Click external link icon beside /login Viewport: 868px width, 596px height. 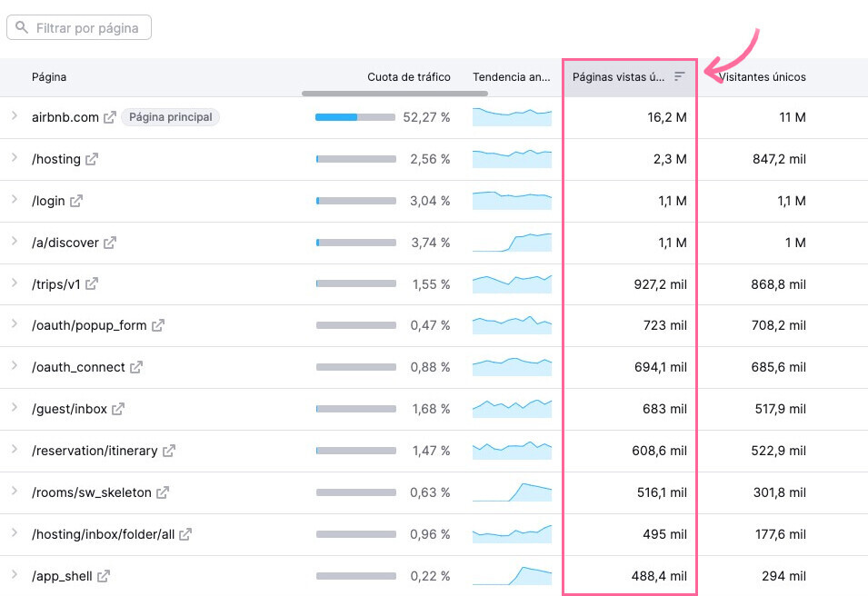76,201
